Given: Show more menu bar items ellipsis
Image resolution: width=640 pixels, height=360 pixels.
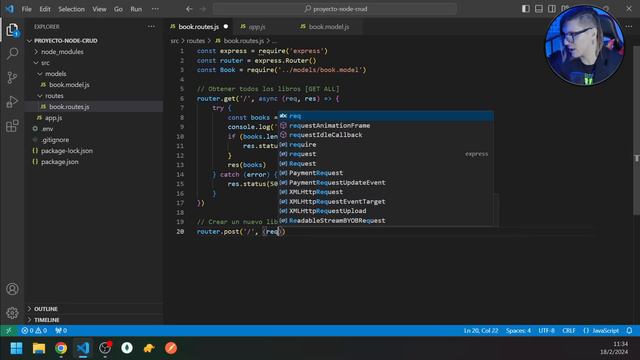Looking at the screenshot, I should coord(156,9).
